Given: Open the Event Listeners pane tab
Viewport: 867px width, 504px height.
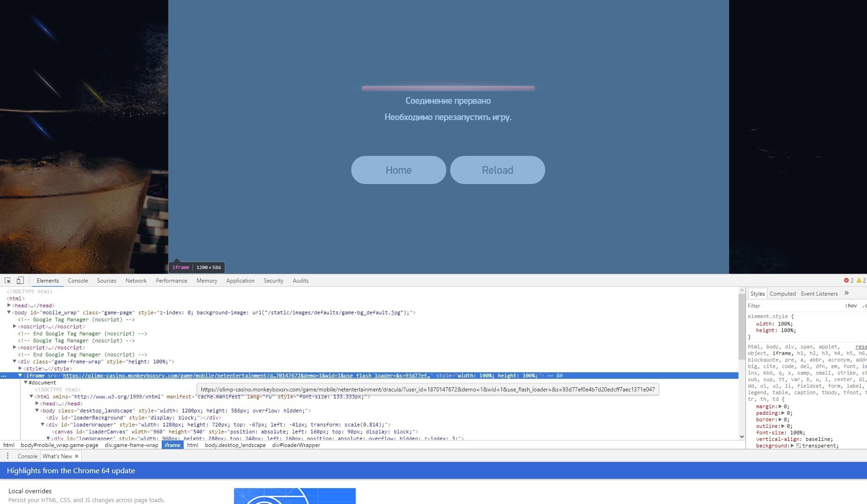Looking at the screenshot, I should [819, 294].
